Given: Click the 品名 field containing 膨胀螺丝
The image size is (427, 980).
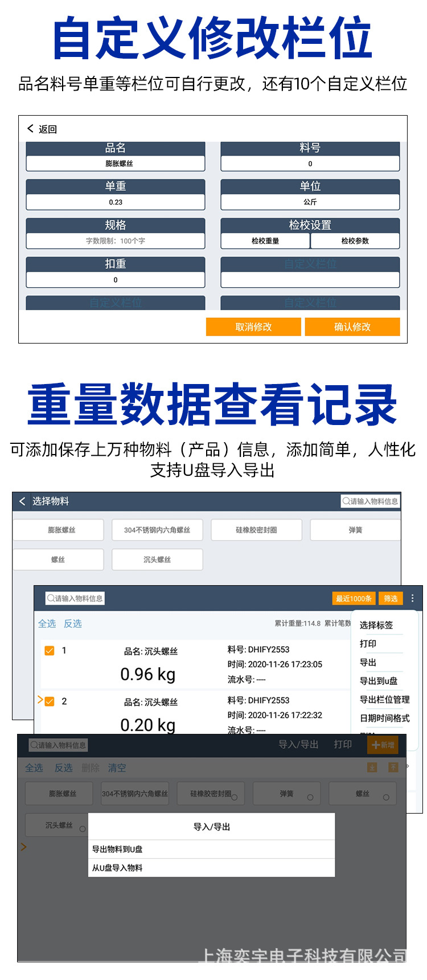Looking at the screenshot, I should coord(116,164).
